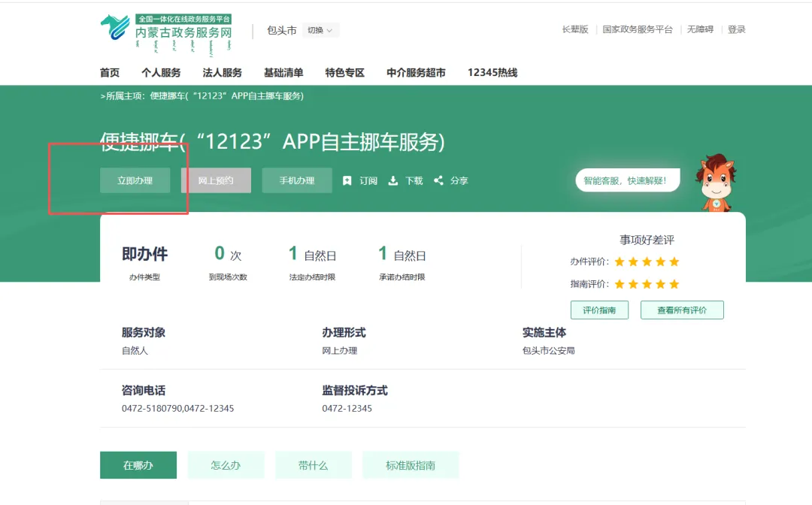Click the fifth star of 办件评价
The width and height of the screenshot is (812, 505).
tap(674, 262)
